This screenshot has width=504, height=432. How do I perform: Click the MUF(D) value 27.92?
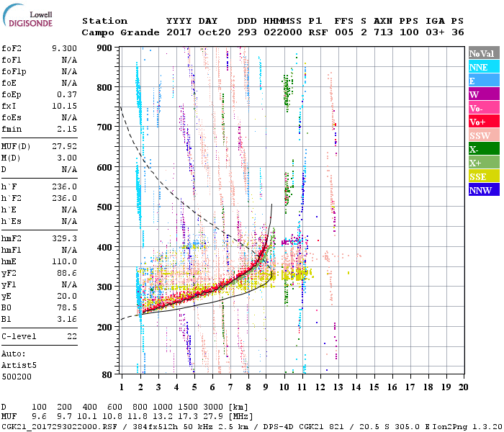coord(64,147)
